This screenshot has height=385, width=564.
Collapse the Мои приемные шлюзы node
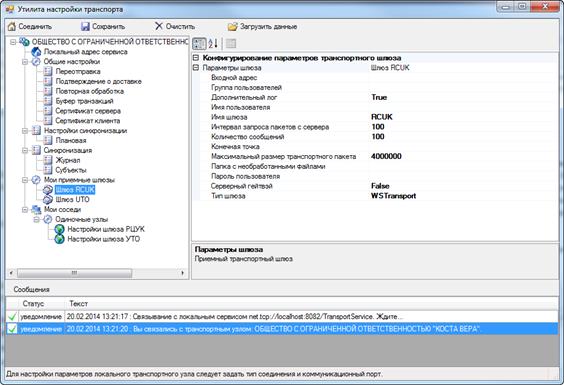25,180
